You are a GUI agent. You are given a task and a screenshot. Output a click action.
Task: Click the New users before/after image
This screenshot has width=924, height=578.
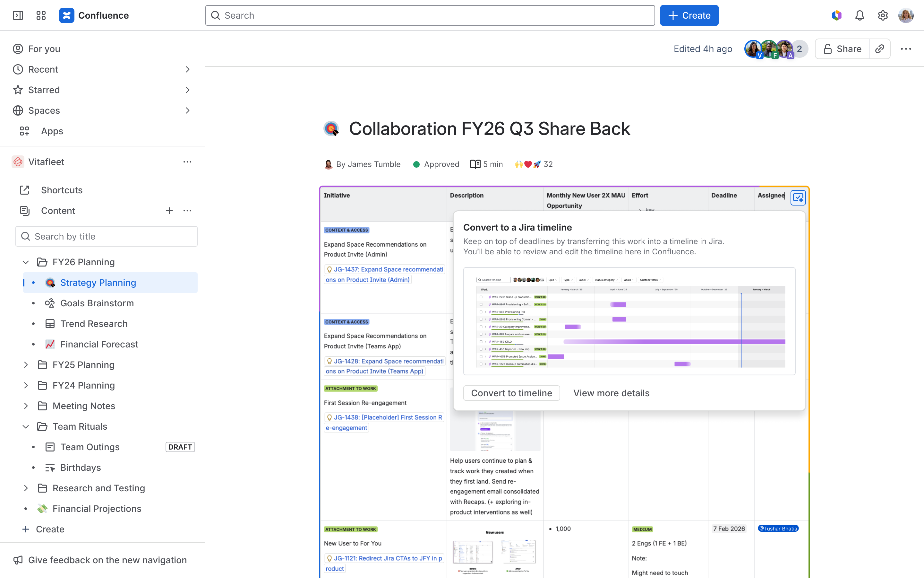pyautogui.click(x=494, y=552)
